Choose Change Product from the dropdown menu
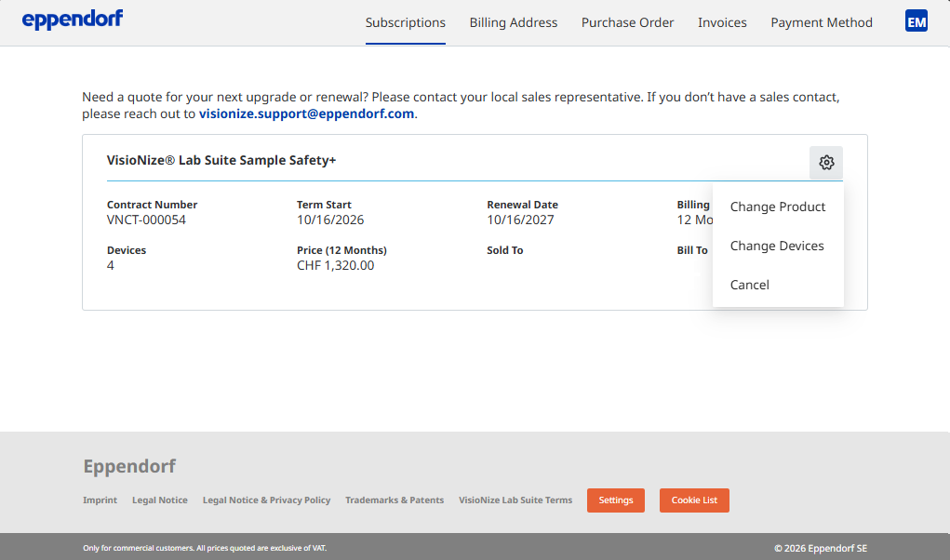This screenshot has width=950, height=560. (x=778, y=207)
